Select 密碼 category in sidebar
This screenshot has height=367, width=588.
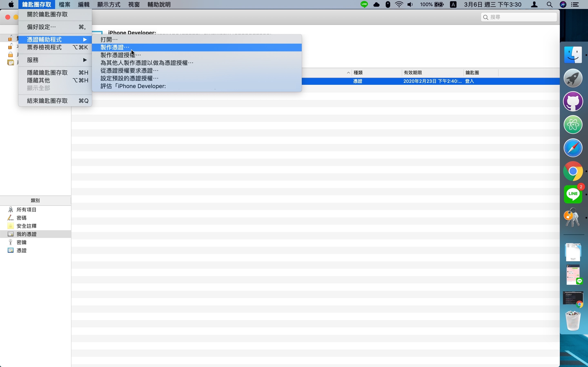(x=21, y=218)
